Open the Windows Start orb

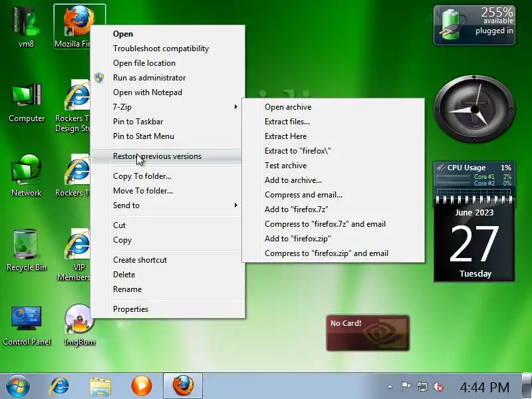tap(18, 386)
